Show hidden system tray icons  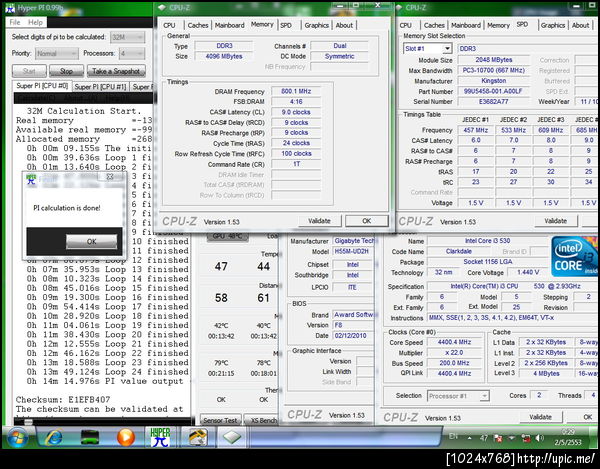(470, 438)
